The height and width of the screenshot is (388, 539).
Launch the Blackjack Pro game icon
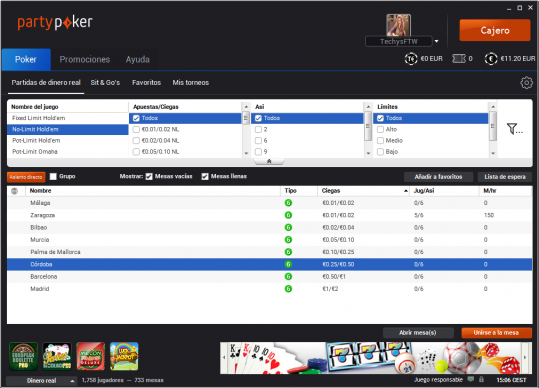57,356
